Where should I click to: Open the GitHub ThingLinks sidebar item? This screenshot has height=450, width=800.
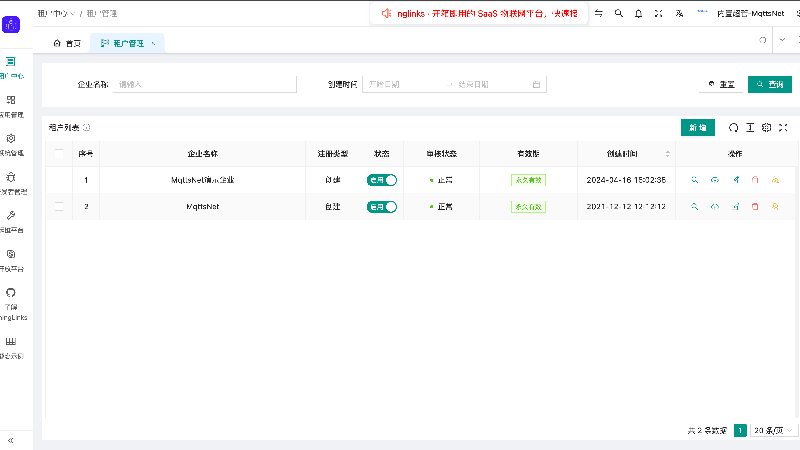(x=11, y=304)
